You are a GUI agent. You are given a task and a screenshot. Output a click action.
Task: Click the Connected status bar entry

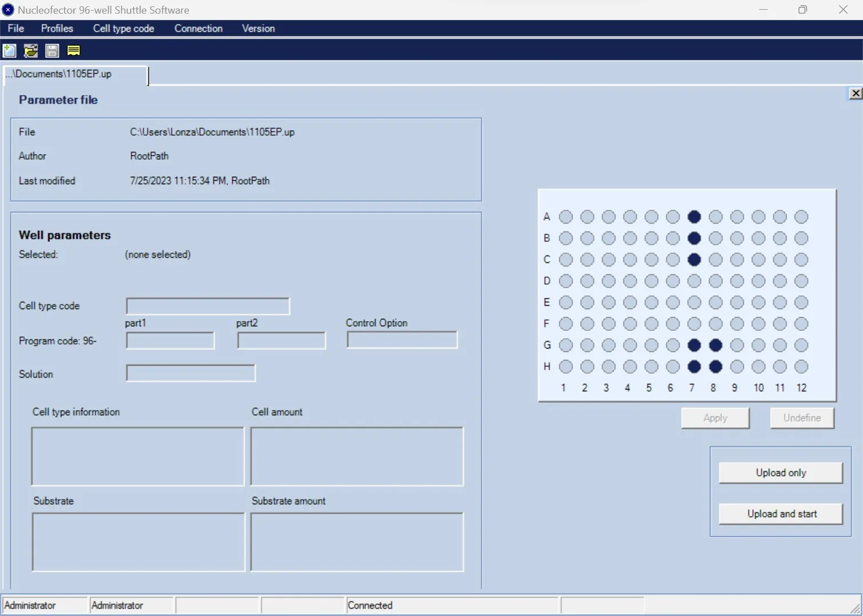pyautogui.click(x=370, y=605)
